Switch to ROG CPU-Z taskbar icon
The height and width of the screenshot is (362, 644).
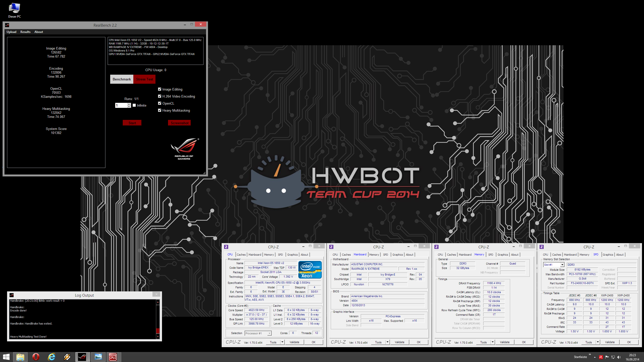[x=113, y=357]
